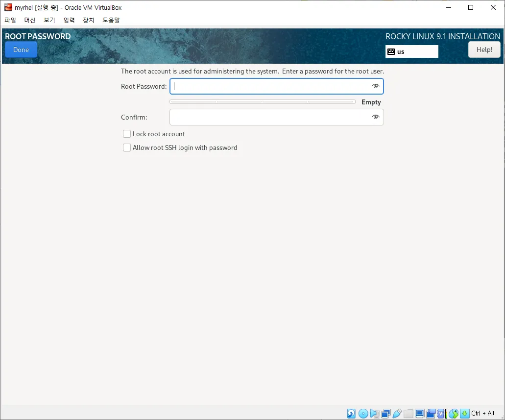Open the 머신 menu
The height and width of the screenshot is (420, 505).
pos(30,20)
